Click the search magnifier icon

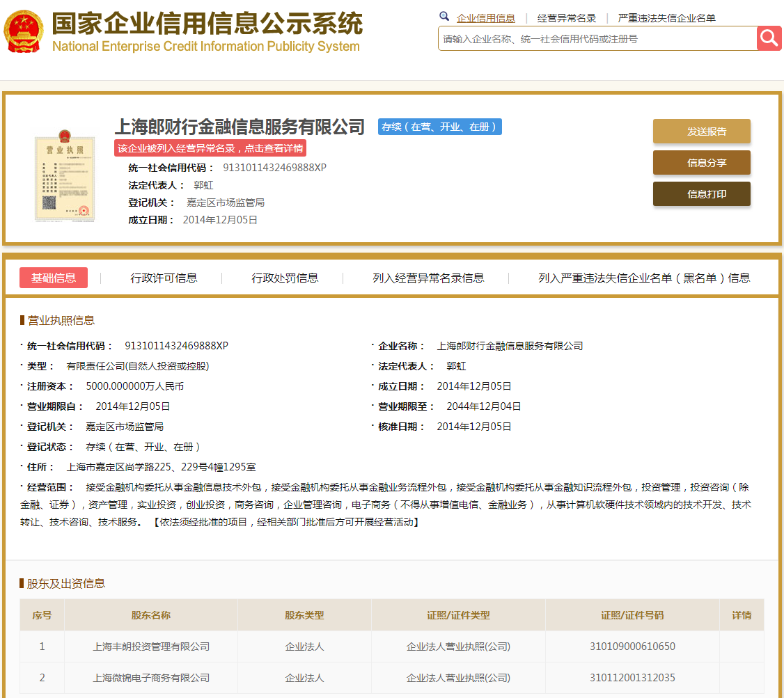tap(769, 38)
